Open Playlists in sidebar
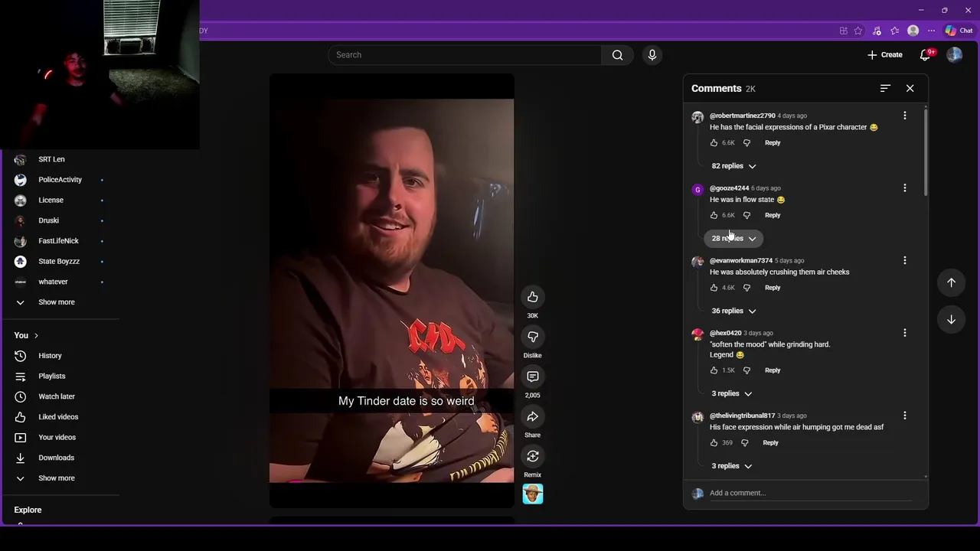980x551 pixels. coord(52,377)
